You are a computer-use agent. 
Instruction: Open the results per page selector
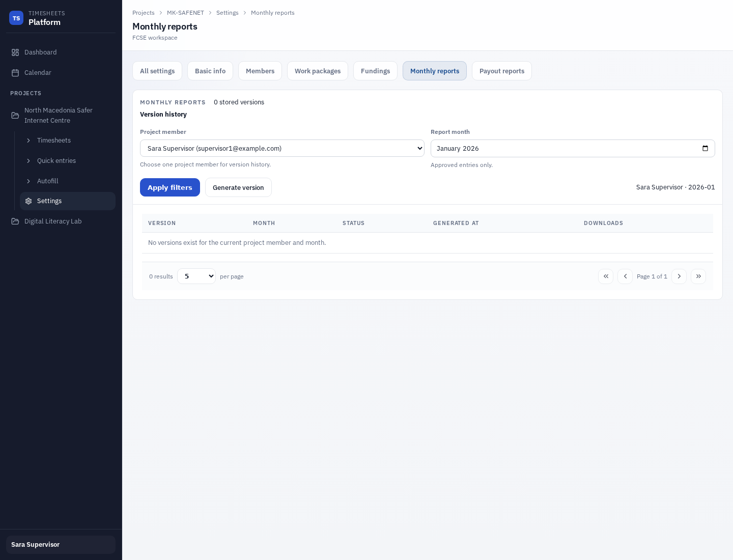(196, 276)
